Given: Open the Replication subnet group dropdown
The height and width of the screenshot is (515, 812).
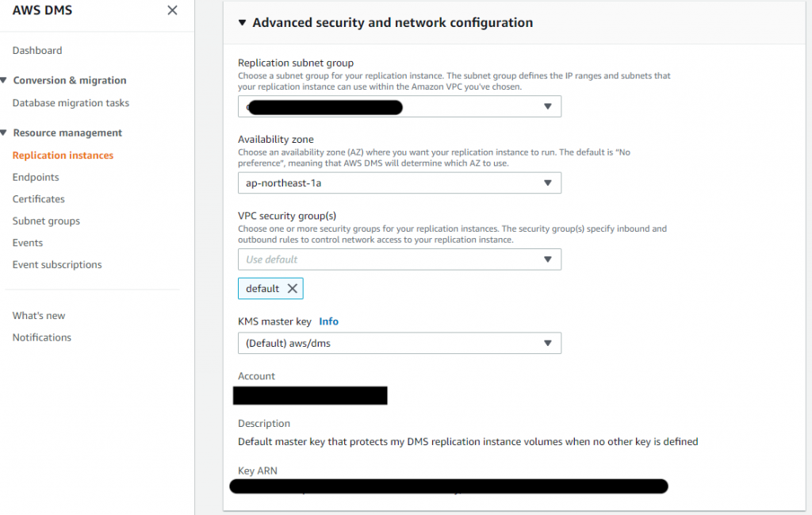Looking at the screenshot, I should tap(547, 106).
